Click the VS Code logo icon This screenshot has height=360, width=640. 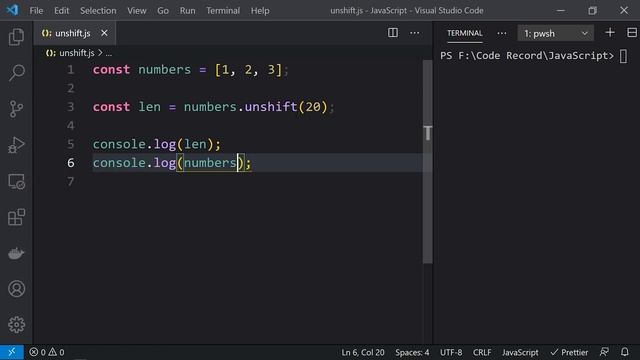point(12,10)
